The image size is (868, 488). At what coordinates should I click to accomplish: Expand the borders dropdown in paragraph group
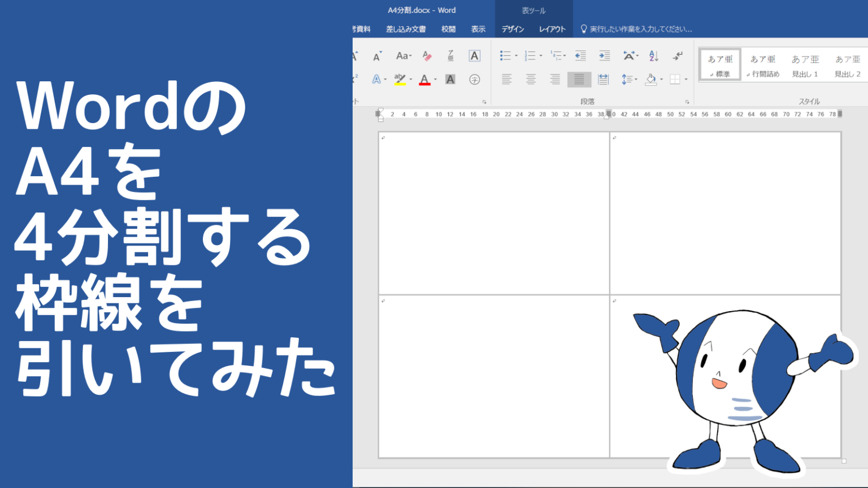click(685, 79)
